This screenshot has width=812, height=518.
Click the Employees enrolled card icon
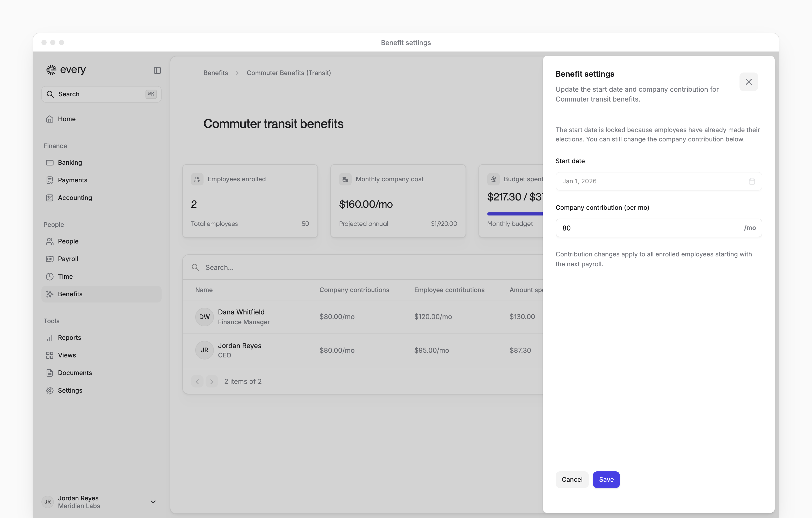(x=197, y=179)
